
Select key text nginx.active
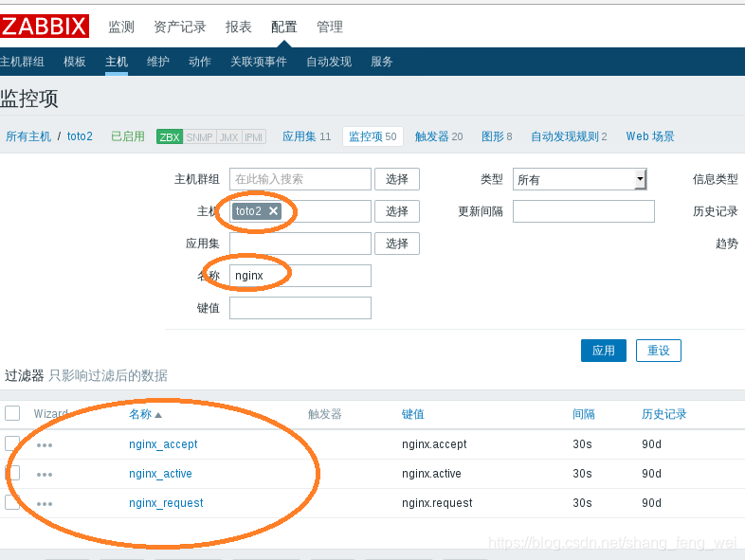[431, 474]
